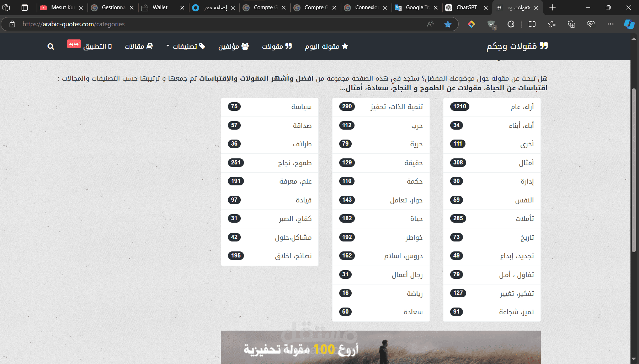
Task: Open the تفكير، تغيير category row
Action: [x=492, y=294]
